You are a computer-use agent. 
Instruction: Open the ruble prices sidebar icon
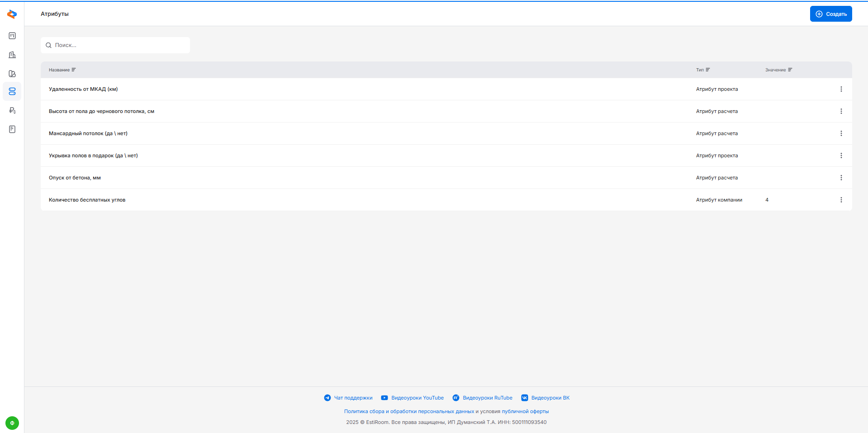pyautogui.click(x=12, y=110)
